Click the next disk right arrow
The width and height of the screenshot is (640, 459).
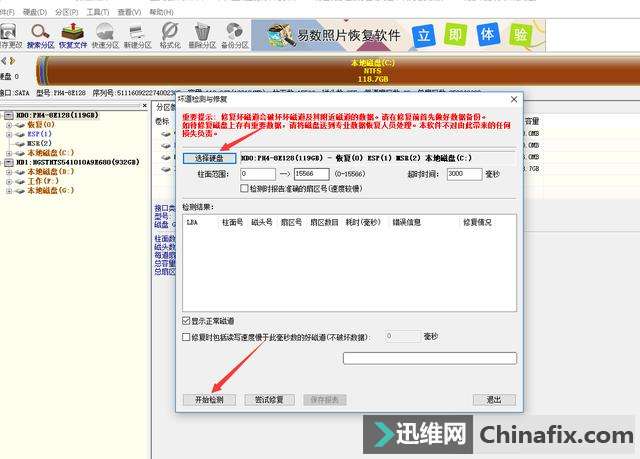point(12,61)
